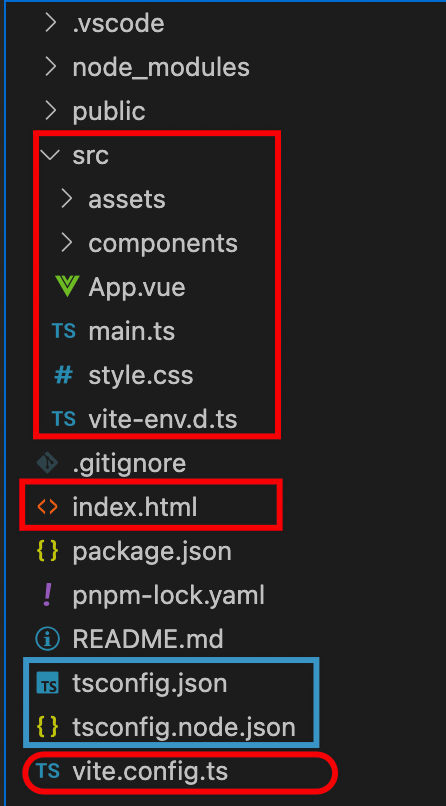Select the vite-env.d.ts file

tap(162, 419)
